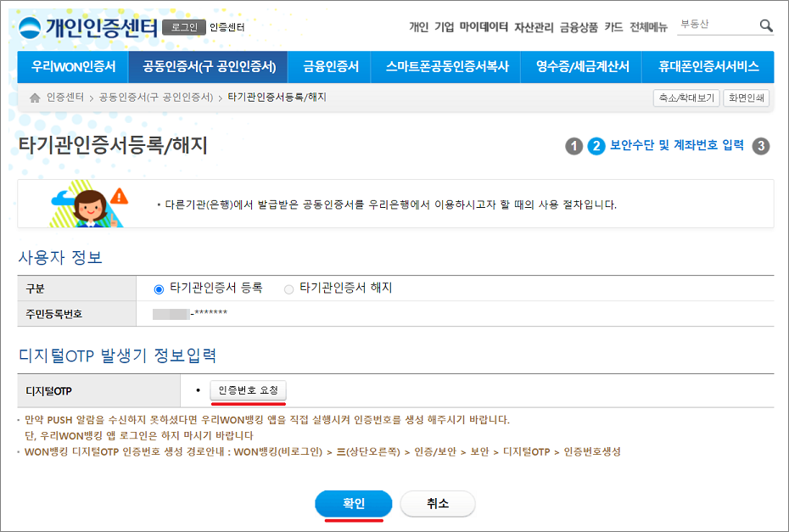Open 금융인증서 tab
Viewport: 789px width, 532px height.
point(329,66)
